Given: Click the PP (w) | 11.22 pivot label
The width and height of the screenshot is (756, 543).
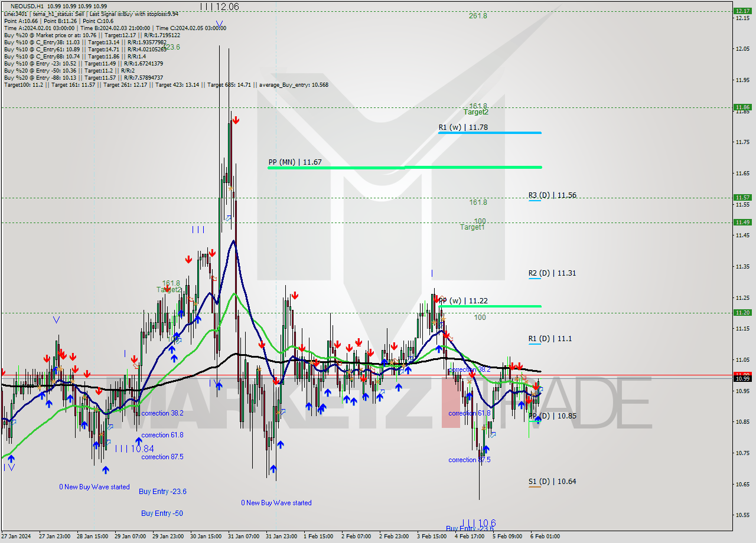Looking at the screenshot, I should click(463, 300).
